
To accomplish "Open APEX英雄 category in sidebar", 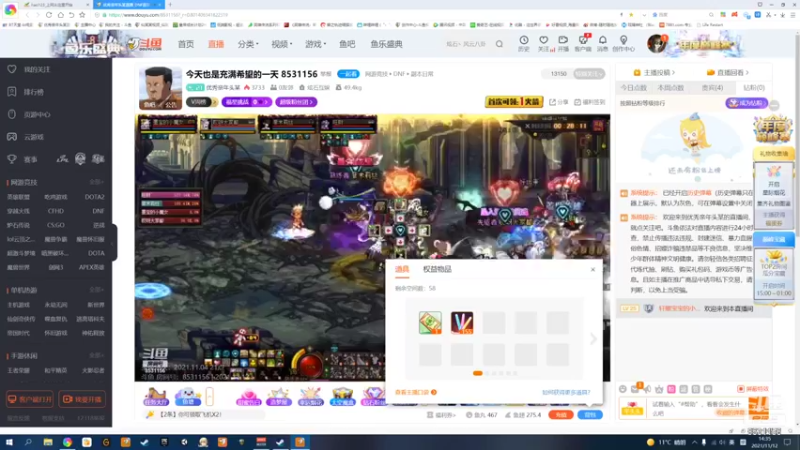I will tap(91, 267).
